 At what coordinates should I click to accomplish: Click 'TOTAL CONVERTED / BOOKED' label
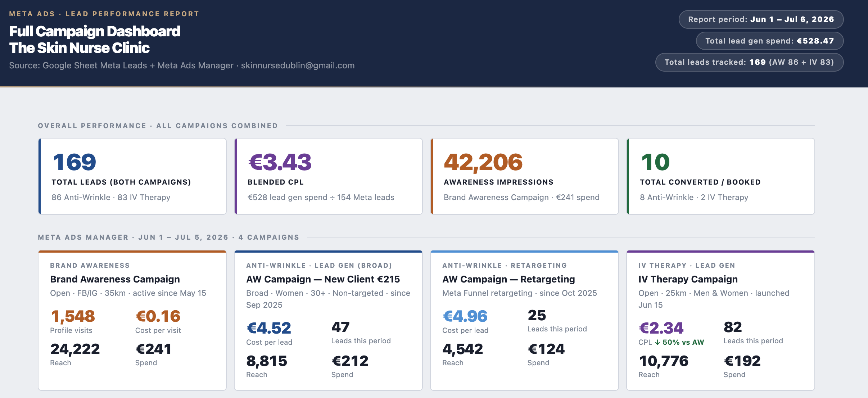tap(700, 182)
